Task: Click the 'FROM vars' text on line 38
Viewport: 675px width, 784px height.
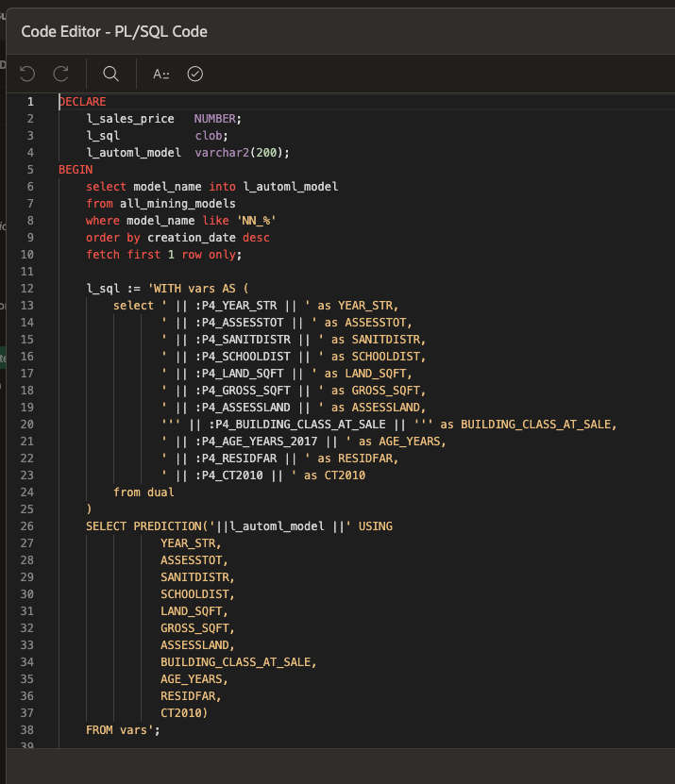Action: pyautogui.click(x=123, y=730)
